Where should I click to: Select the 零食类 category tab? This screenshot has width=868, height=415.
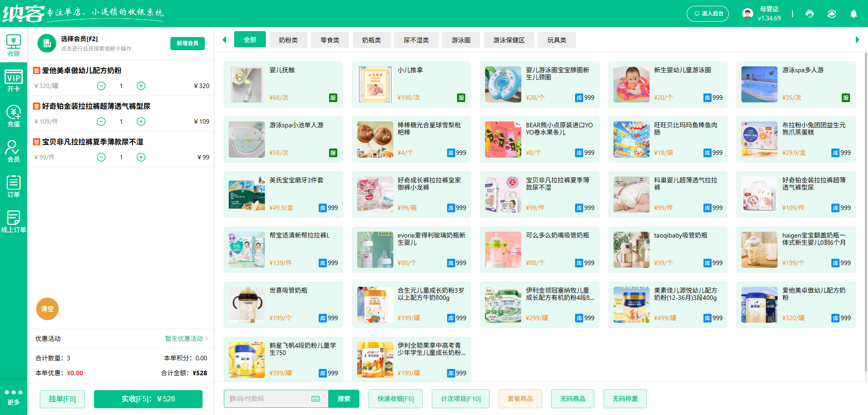click(330, 40)
